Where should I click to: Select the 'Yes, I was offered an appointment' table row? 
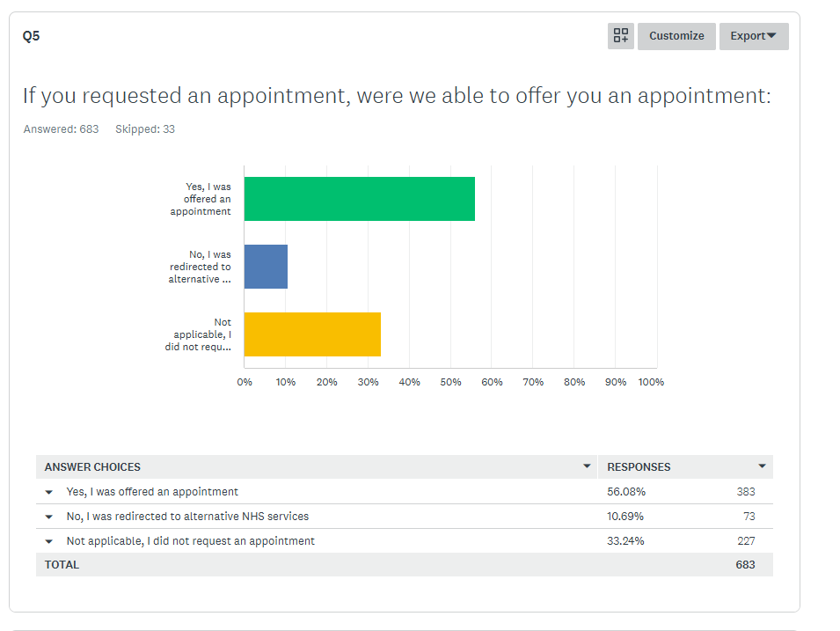point(152,492)
